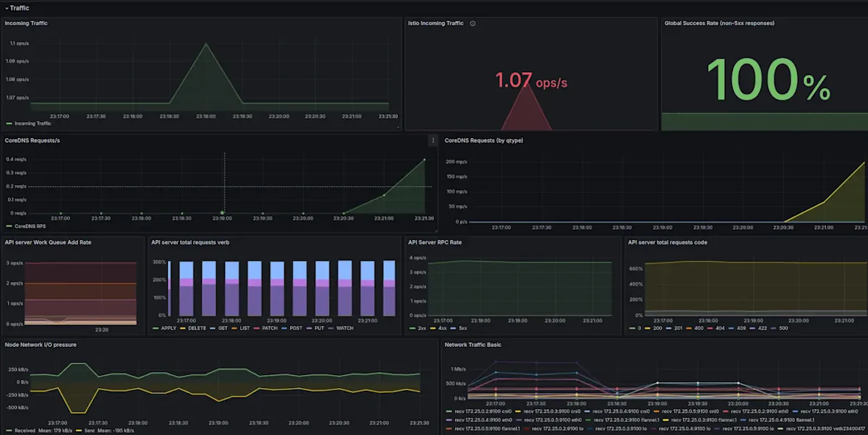Click CoreDNS Requests/s final data point at peak
The height and width of the screenshot is (435, 868).
tap(425, 160)
